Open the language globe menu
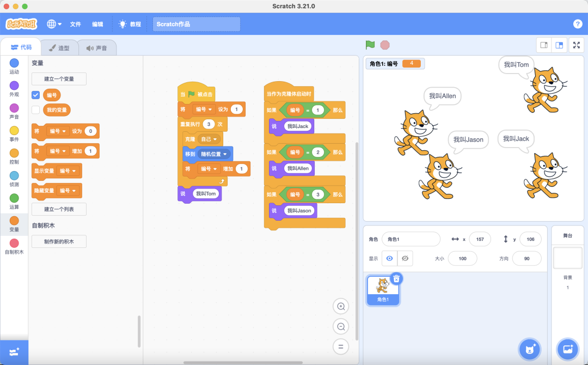Image resolution: width=588 pixels, height=365 pixels. click(x=54, y=24)
